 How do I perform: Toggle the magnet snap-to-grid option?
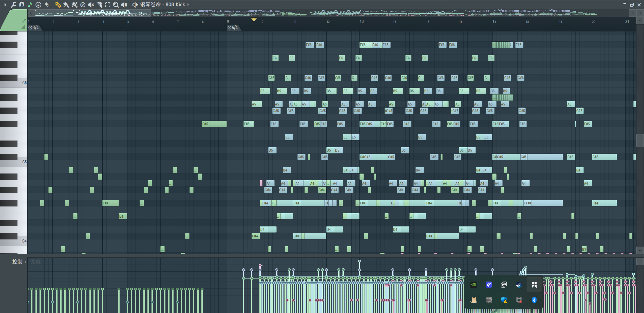tap(22, 5)
